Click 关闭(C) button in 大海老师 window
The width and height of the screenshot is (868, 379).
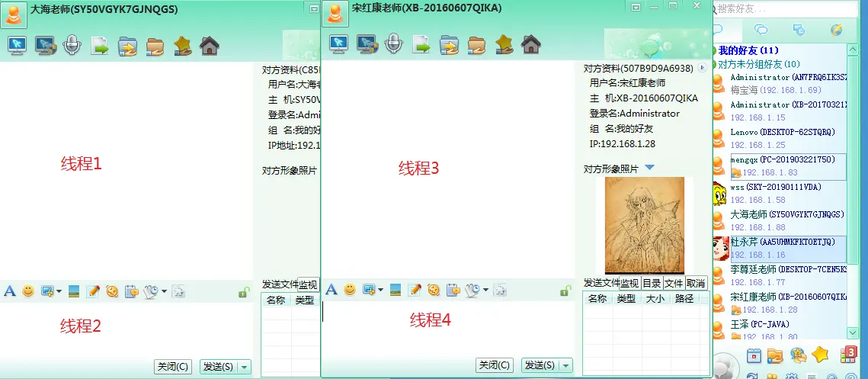click(172, 367)
